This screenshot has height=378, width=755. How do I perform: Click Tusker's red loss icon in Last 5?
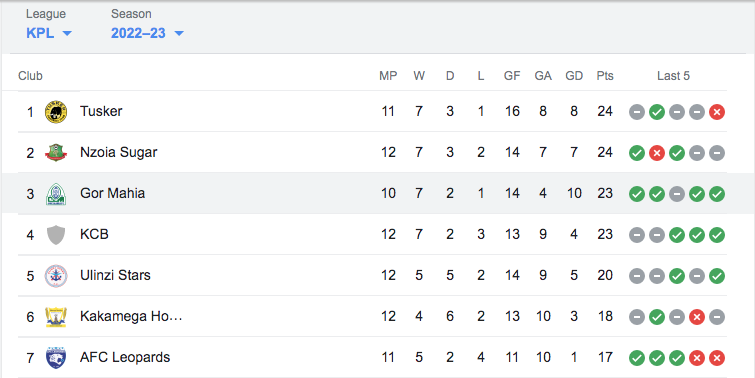tap(716, 112)
